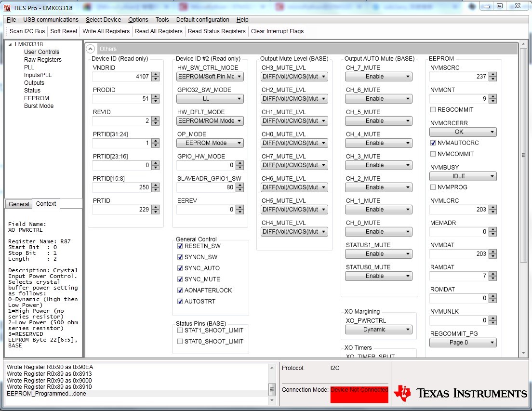Viewport: 532px width, 411px height.
Task: Select EEPROM tree item
Action: click(x=36, y=98)
